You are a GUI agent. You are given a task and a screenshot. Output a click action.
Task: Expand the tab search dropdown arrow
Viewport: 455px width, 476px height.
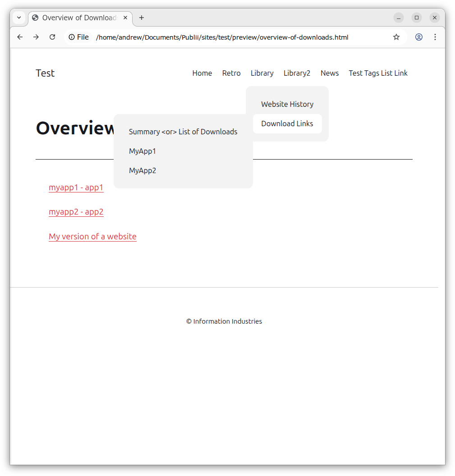(x=19, y=18)
